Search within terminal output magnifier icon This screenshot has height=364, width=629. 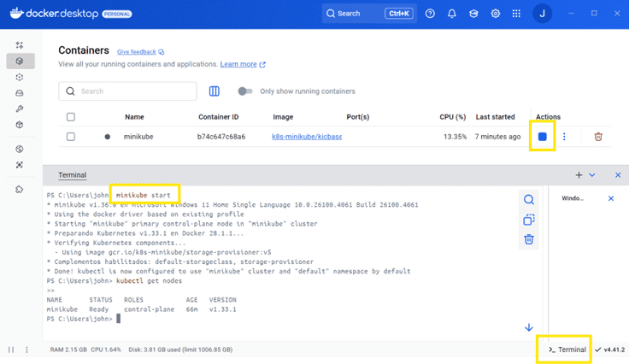pos(529,200)
